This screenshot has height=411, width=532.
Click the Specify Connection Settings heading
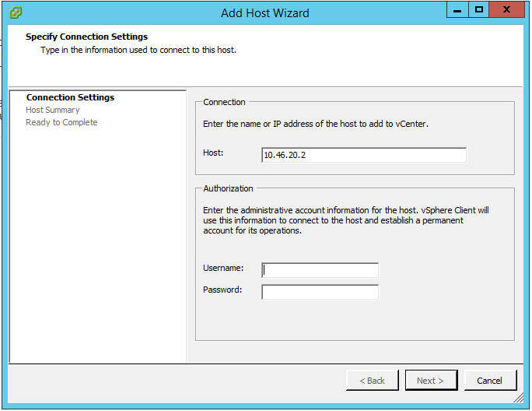point(86,37)
